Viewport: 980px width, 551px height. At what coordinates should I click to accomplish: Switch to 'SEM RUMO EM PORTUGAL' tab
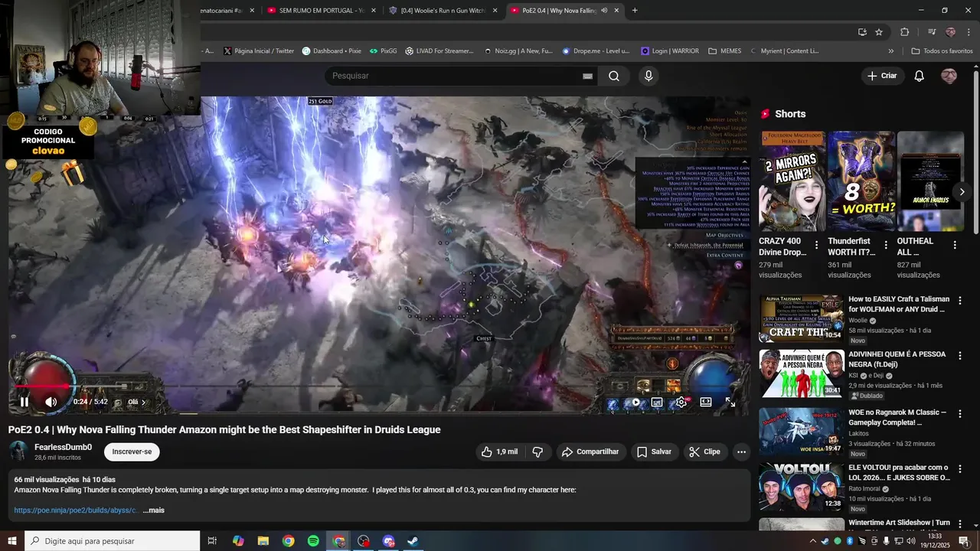point(322,11)
